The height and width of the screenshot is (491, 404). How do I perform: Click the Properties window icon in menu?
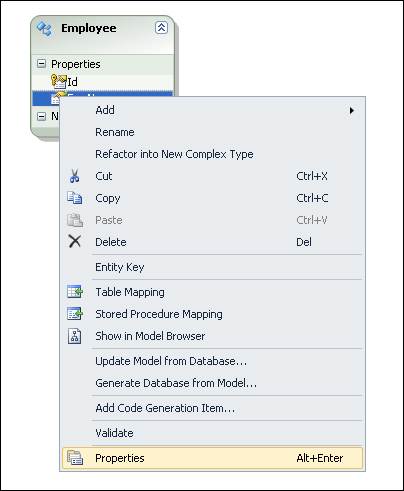(75, 458)
